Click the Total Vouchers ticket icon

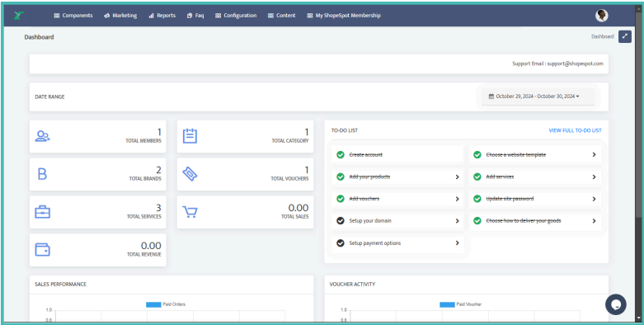pos(190,174)
